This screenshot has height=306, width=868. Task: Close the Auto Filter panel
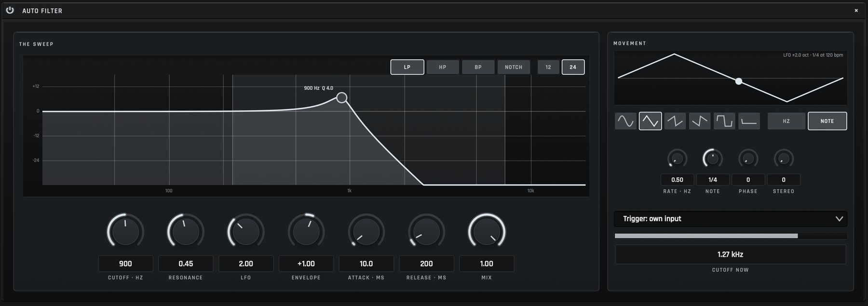pyautogui.click(x=856, y=10)
